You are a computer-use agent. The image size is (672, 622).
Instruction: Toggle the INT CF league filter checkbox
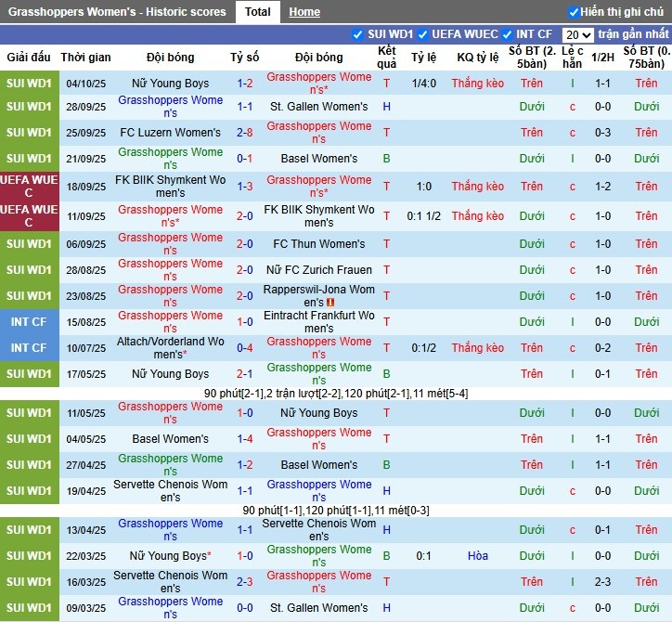coord(508,34)
